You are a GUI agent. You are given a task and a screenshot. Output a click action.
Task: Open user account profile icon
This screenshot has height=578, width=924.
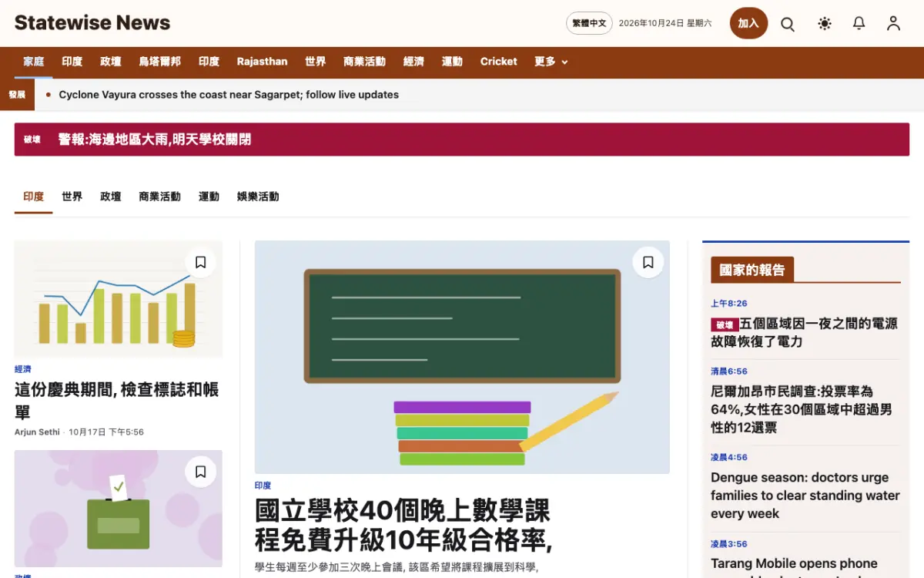893,24
